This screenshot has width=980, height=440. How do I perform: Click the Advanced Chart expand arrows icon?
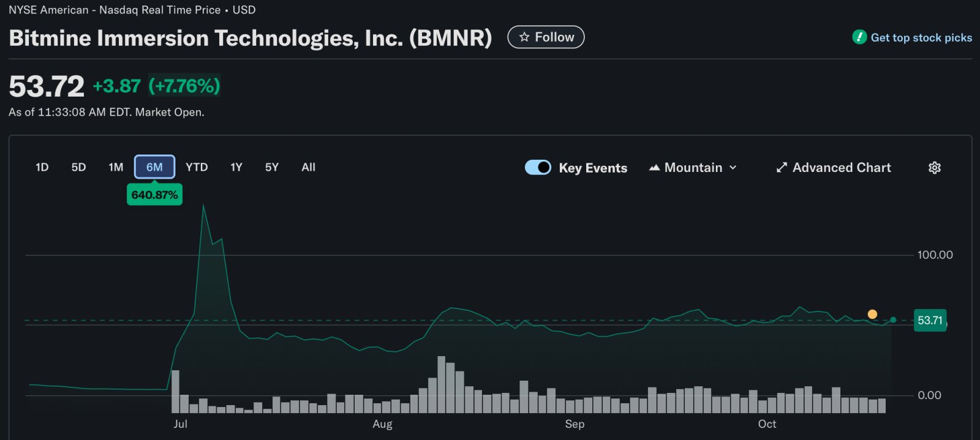(x=782, y=168)
